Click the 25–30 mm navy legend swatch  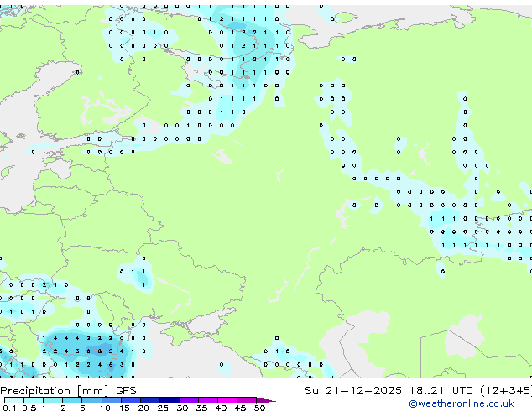pos(170,400)
